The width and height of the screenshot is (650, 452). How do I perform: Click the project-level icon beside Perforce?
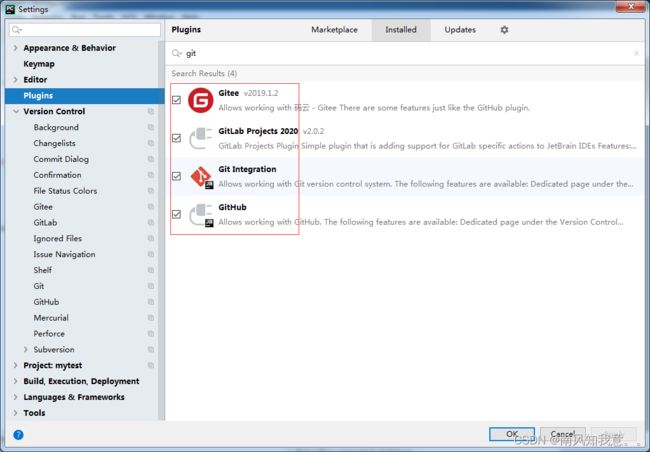coord(151,334)
